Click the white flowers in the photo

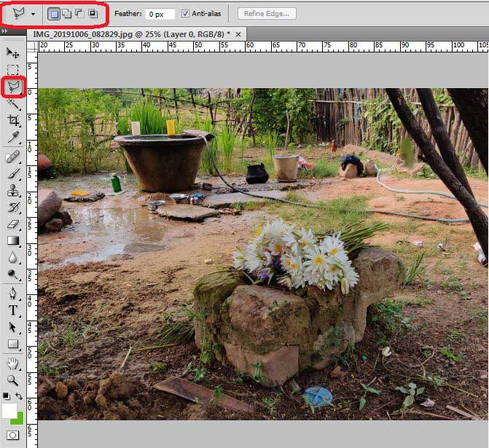point(297,256)
